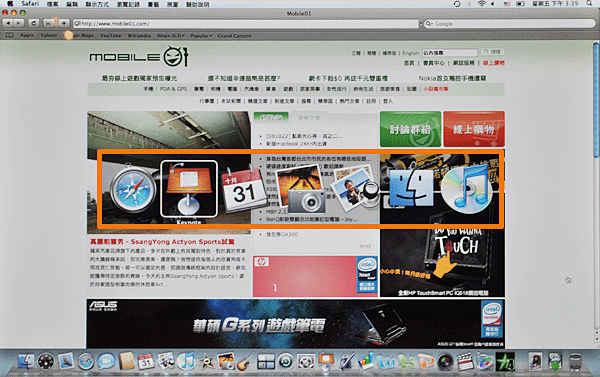Open the 編輯 menu

(x=72, y=4)
